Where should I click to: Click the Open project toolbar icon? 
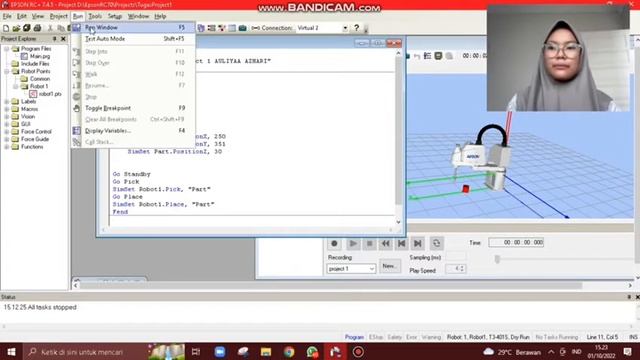coord(16,28)
